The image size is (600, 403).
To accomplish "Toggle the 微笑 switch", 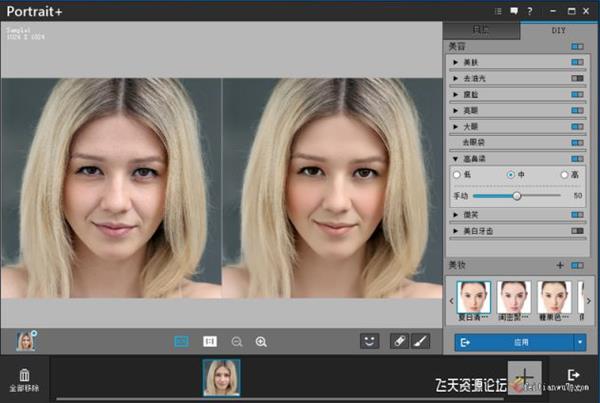I will [x=577, y=215].
